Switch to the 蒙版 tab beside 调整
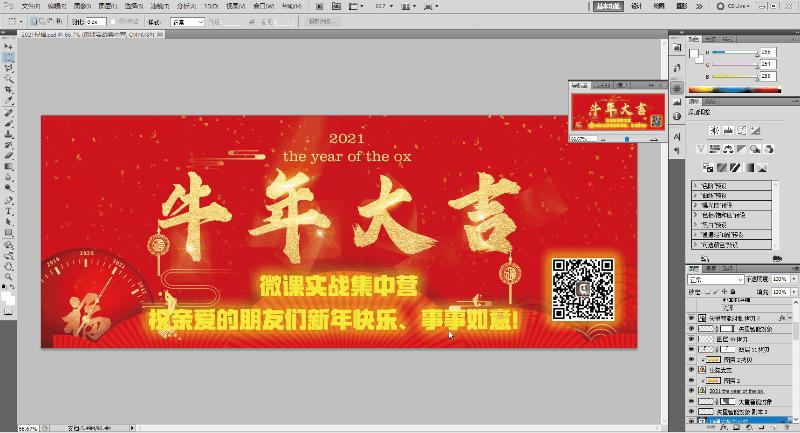 coord(711,102)
